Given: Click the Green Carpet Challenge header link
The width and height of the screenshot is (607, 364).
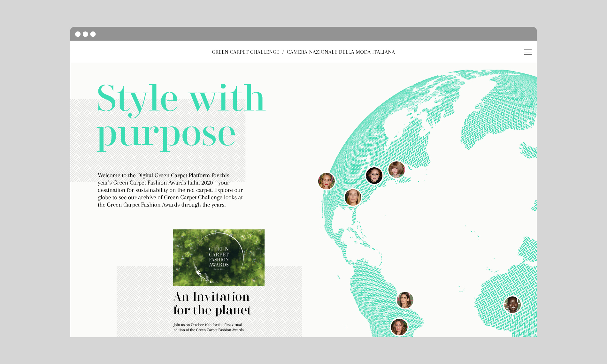Looking at the screenshot, I should (245, 52).
